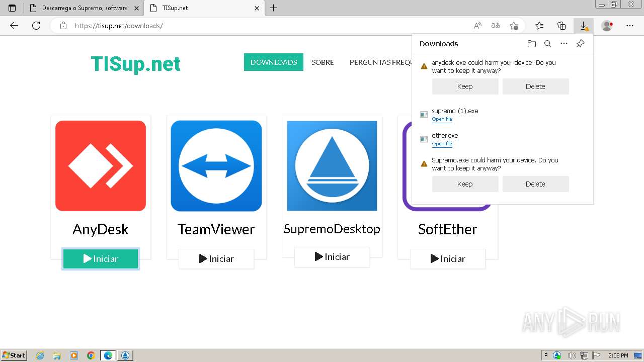Open the volume tray icon

(x=572, y=355)
